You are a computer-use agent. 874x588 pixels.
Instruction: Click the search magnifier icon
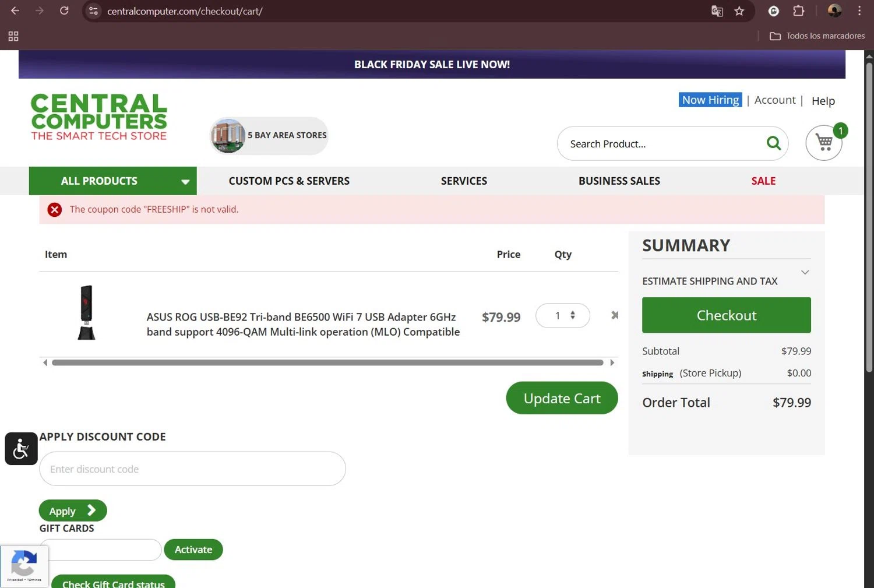[773, 143]
